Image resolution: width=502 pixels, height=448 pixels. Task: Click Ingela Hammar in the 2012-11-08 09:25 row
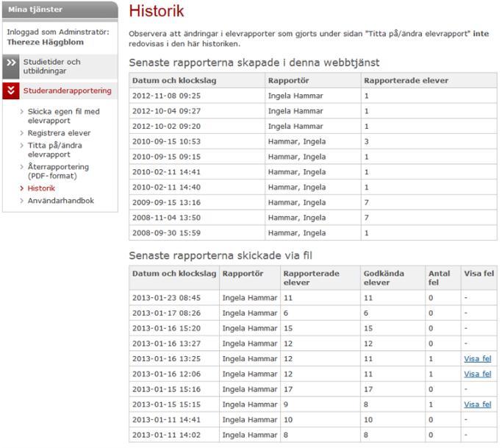pyautogui.click(x=295, y=96)
